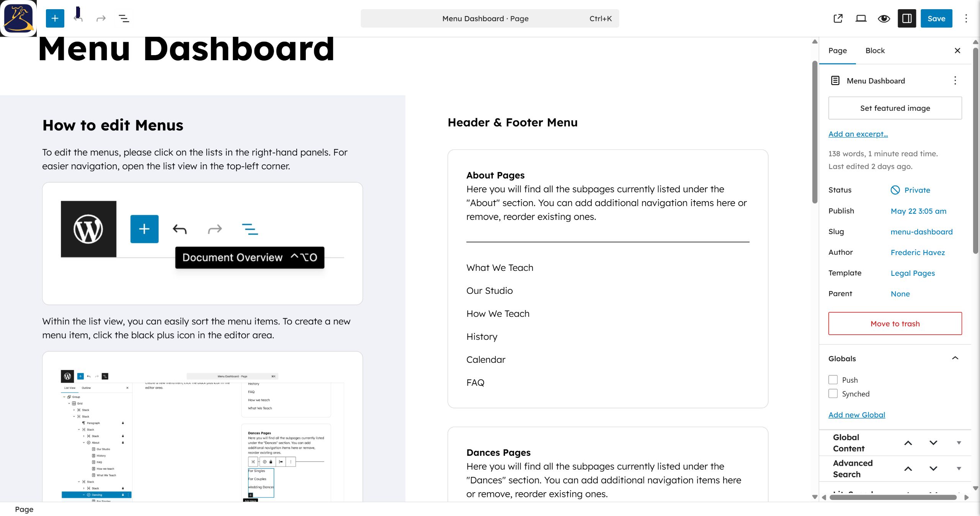
Task: Edit publish date May 22 3:05 am
Action: [x=918, y=211]
